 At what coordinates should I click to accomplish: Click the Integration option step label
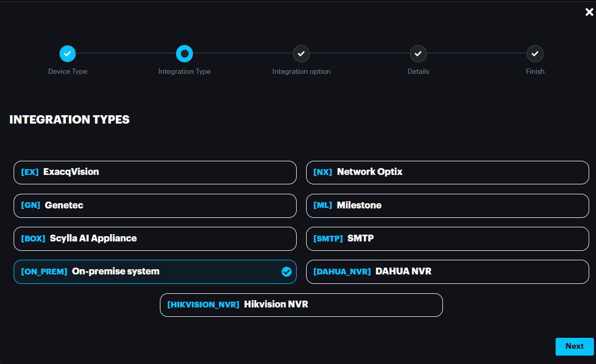(x=301, y=71)
